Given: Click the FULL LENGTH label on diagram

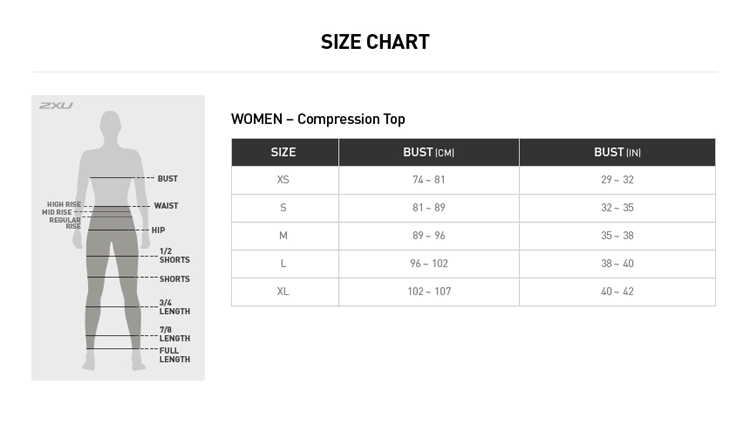Looking at the screenshot, I should click(174, 355).
